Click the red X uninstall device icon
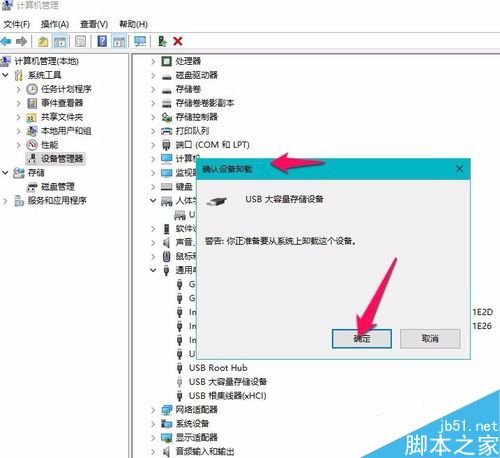This screenshot has height=458, width=500. (178, 41)
